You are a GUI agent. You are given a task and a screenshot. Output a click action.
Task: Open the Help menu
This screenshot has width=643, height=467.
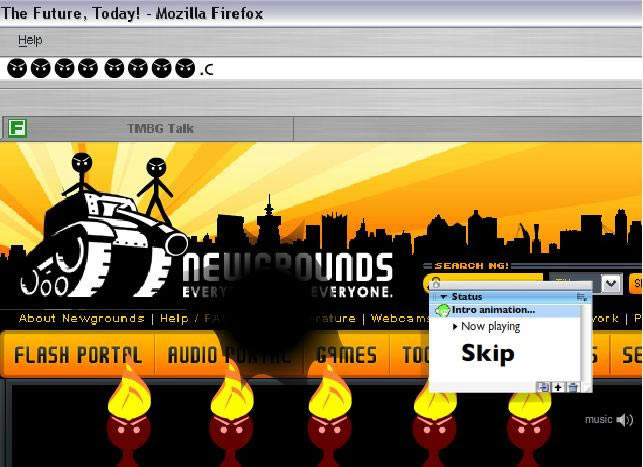click(30, 40)
